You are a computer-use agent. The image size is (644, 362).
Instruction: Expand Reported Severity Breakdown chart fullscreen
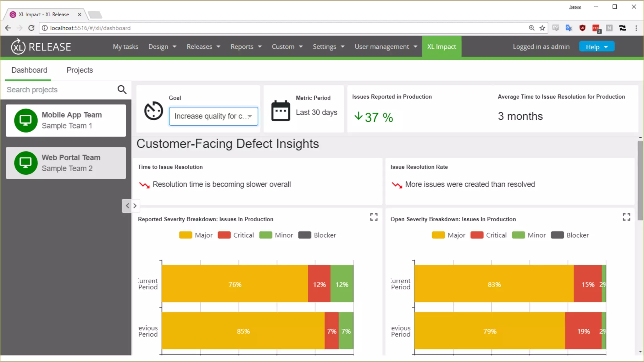coord(374,217)
